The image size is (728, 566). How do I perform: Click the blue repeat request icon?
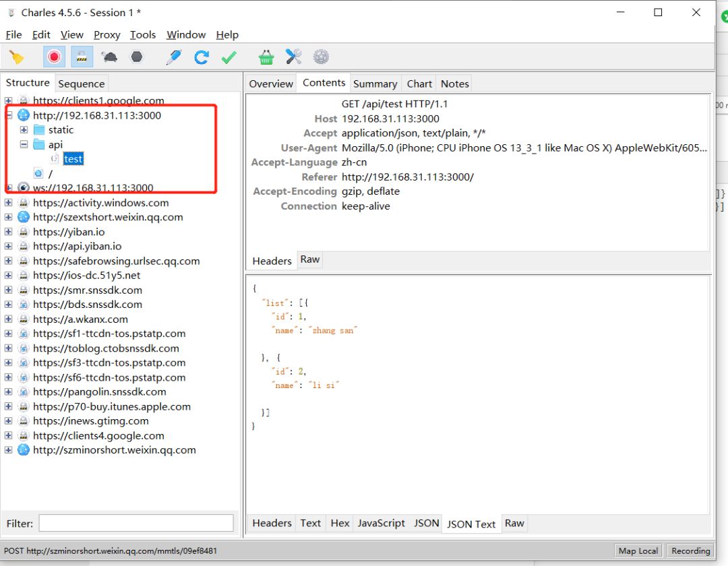(x=201, y=57)
